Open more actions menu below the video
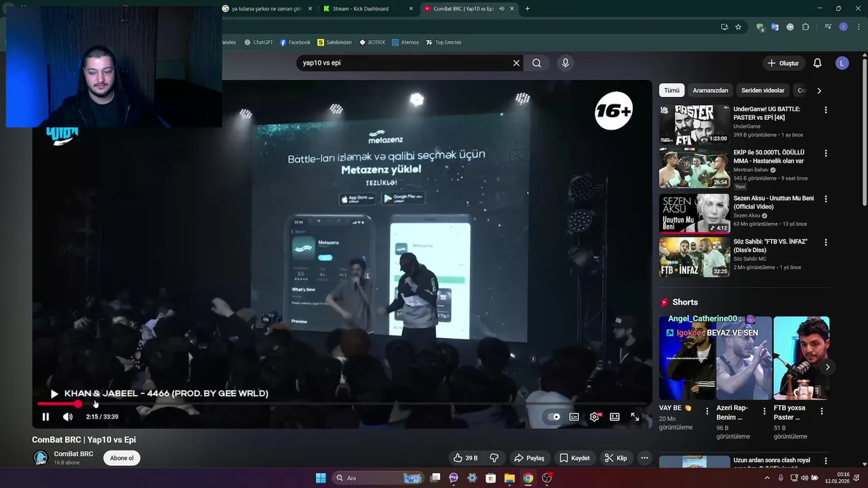This screenshot has height=488, width=868. 644,458
